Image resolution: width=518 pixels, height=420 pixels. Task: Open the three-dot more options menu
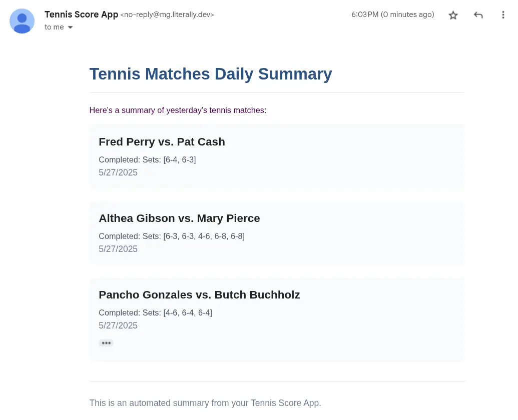click(x=503, y=15)
